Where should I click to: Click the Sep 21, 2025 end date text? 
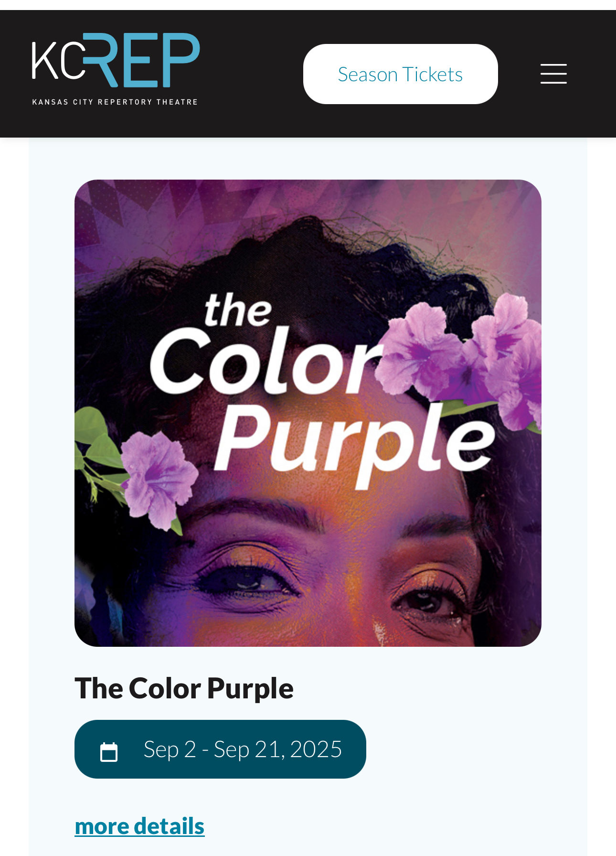click(278, 749)
